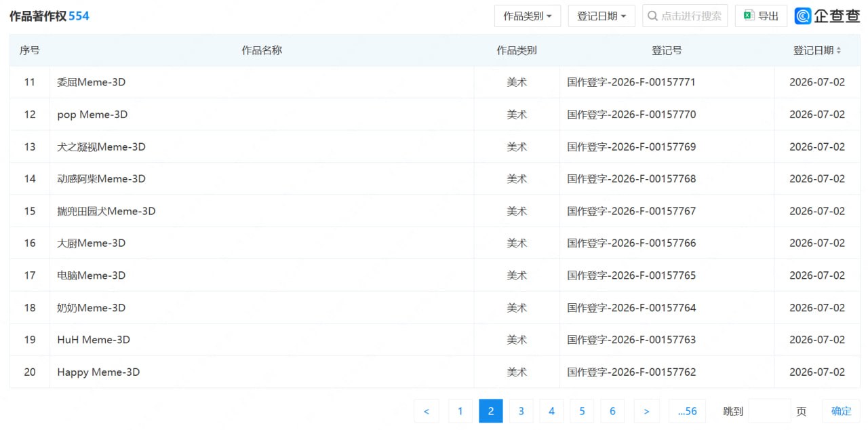This screenshot has width=868, height=430.
Task: Go to previous page using left arrow
Action: click(x=427, y=411)
